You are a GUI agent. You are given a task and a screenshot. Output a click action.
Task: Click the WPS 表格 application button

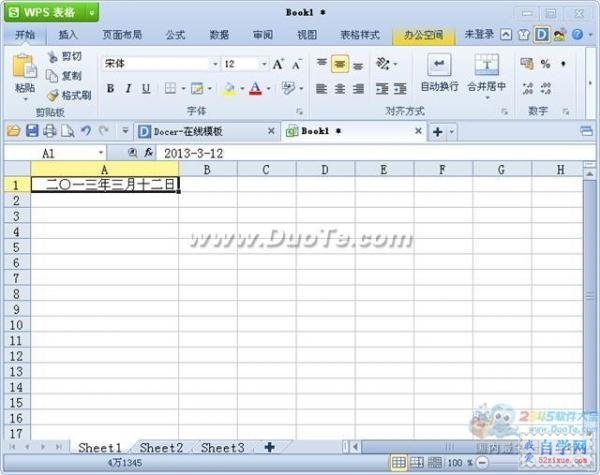51,12
